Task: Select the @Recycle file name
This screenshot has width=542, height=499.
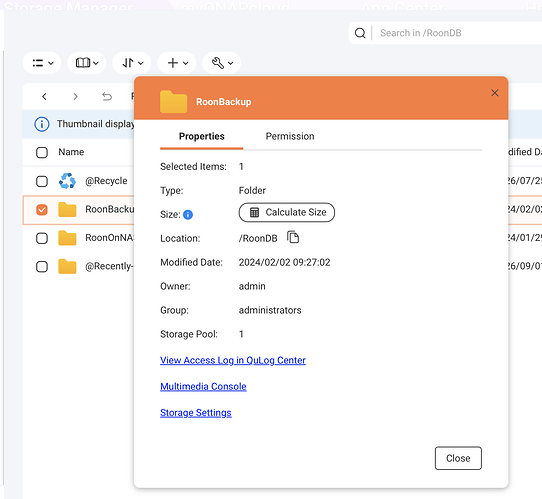Action: (x=106, y=181)
